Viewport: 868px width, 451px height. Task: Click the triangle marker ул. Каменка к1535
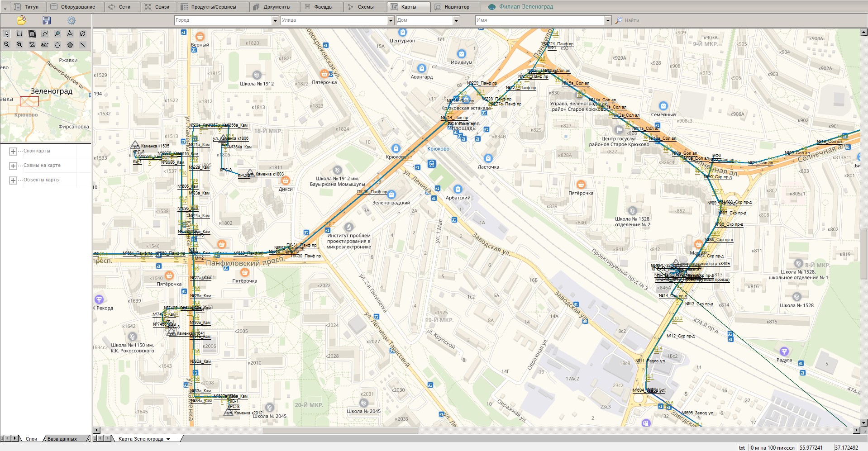pyautogui.click(x=134, y=144)
